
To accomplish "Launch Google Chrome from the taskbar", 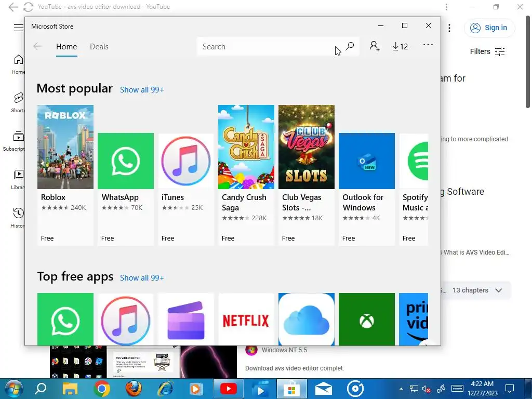I will coord(102,389).
